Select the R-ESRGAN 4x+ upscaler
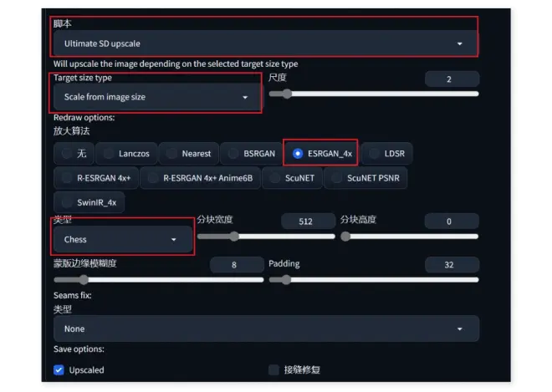Image resolution: width=552 pixels, height=392 pixels. tap(95, 178)
